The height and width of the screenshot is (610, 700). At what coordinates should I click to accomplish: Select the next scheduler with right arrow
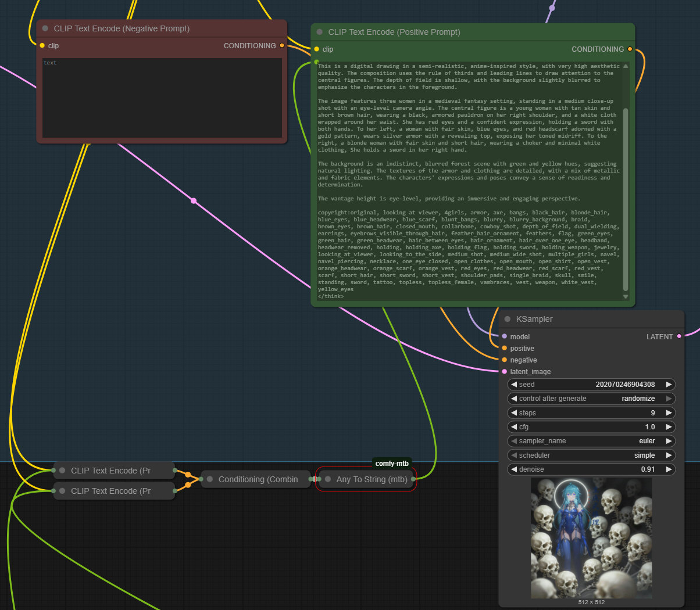click(669, 455)
